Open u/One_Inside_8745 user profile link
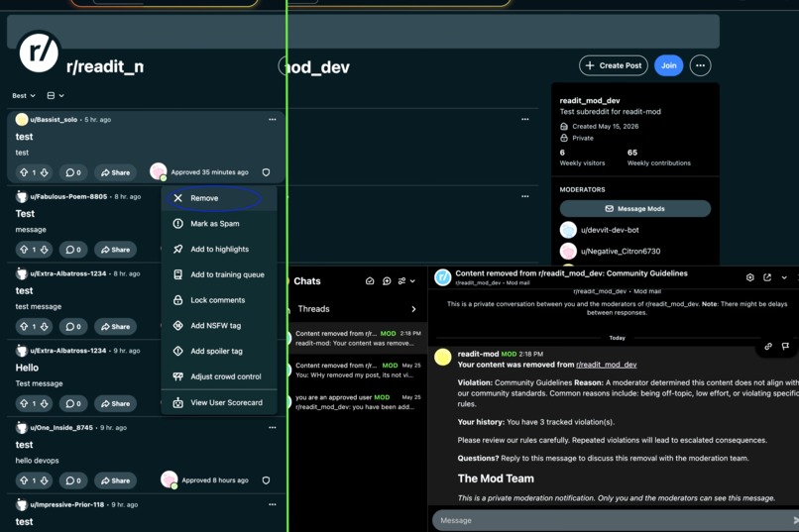This screenshot has height=532, width=799. coord(61,428)
